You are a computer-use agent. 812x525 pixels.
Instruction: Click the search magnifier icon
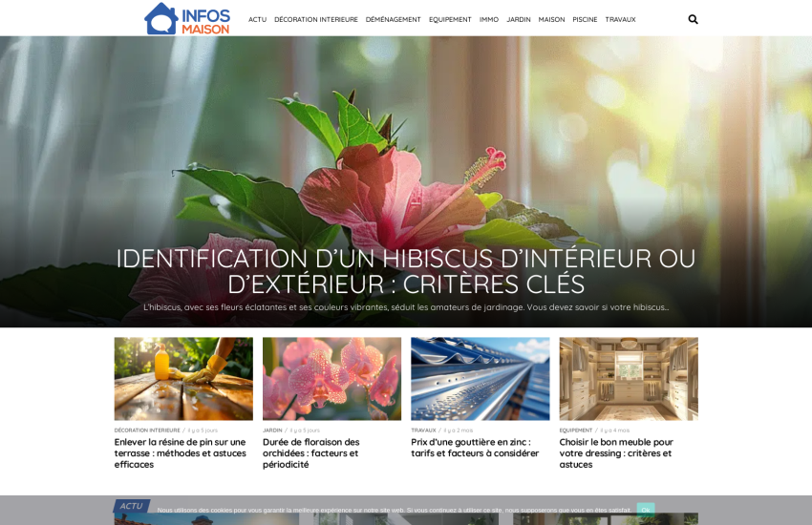[x=693, y=19]
